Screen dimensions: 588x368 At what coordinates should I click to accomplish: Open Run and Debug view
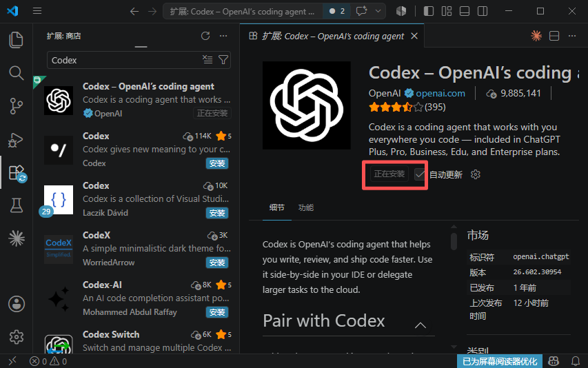tap(16, 139)
